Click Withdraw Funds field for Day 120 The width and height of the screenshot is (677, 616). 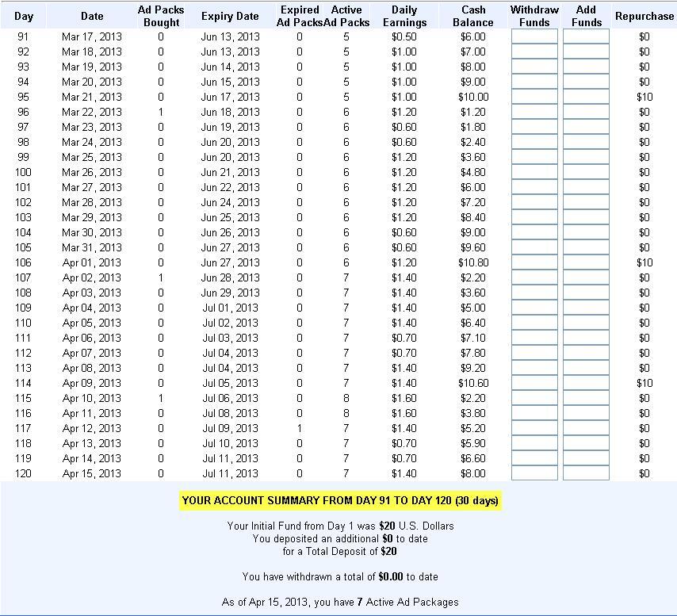pos(534,473)
